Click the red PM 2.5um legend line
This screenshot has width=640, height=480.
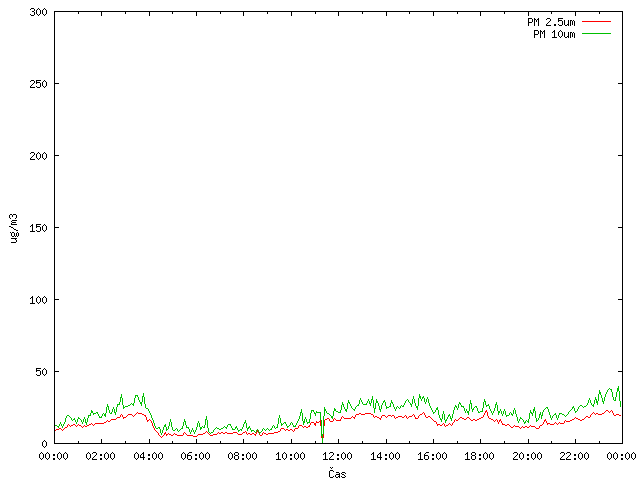596,22
